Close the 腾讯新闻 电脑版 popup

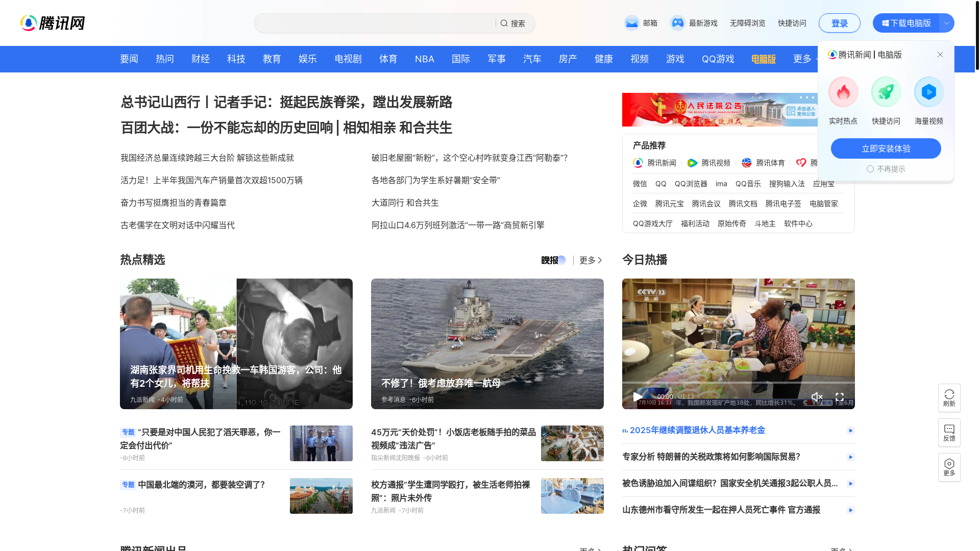940,55
